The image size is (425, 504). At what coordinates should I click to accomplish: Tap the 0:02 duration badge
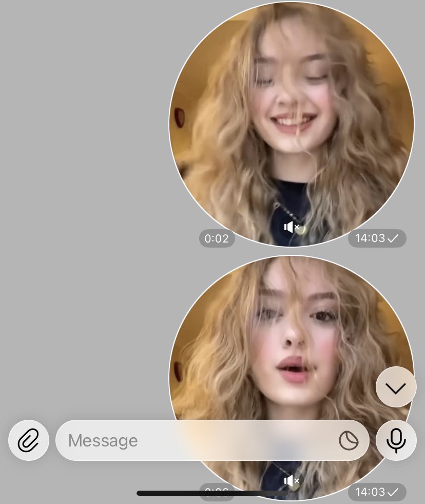coord(217,238)
